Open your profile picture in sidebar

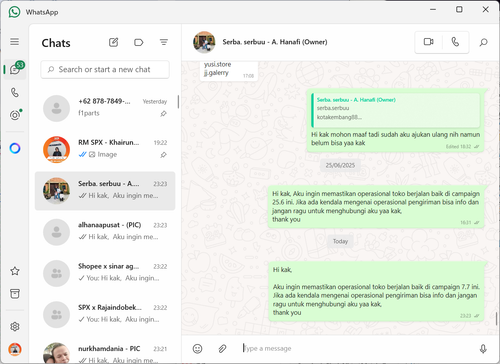(x=15, y=349)
